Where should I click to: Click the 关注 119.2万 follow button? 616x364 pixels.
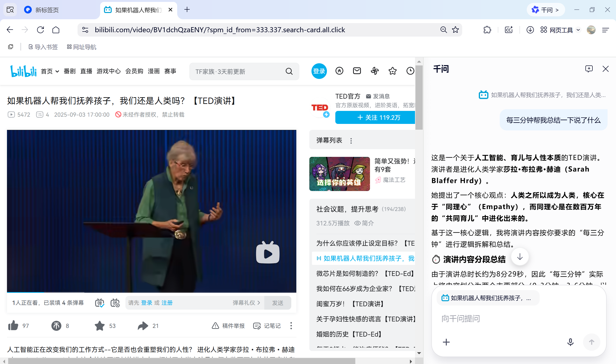pyautogui.click(x=375, y=117)
